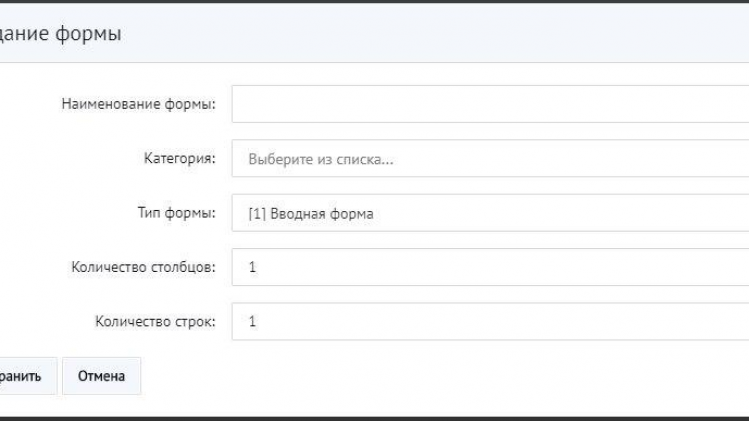Image resolution: width=749 pixels, height=421 pixels.
Task: Select the 'Выберите из списка...' placeholder text
Action: click(x=321, y=159)
